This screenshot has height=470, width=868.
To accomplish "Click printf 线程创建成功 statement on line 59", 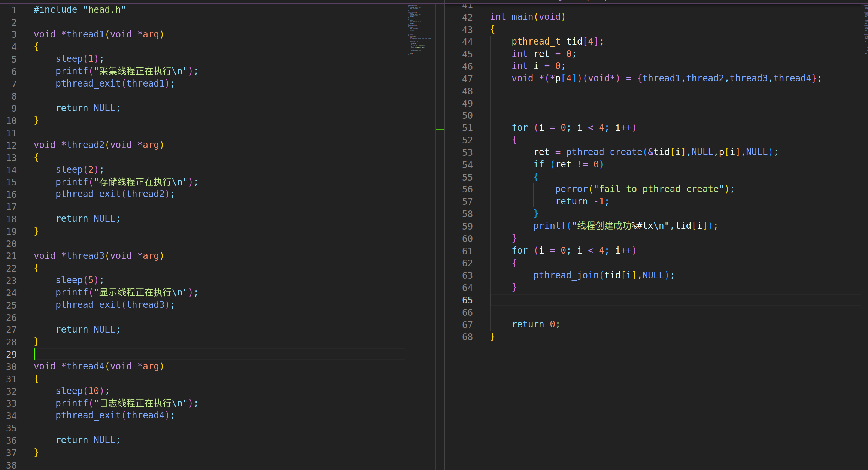I will 625,226.
